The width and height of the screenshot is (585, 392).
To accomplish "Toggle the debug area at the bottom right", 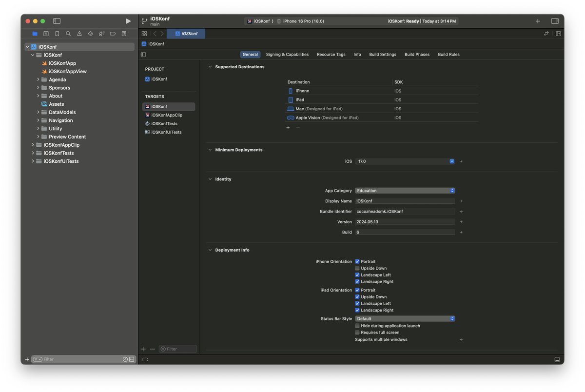I will click(557, 359).
